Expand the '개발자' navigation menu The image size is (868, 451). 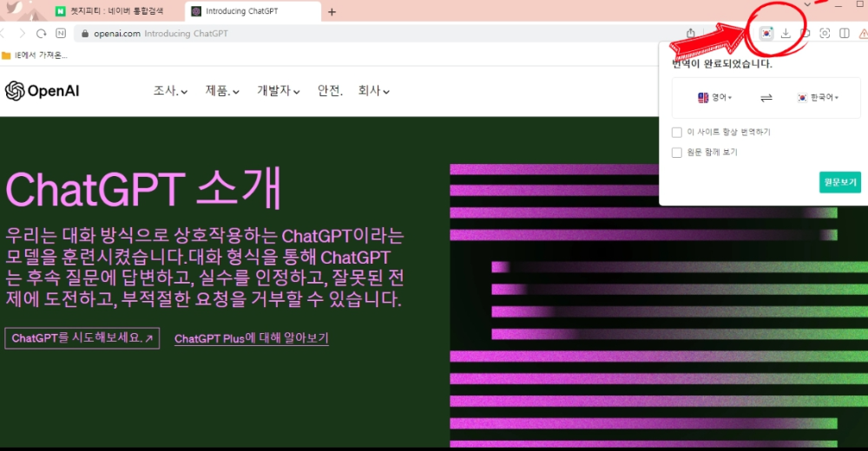278,91
